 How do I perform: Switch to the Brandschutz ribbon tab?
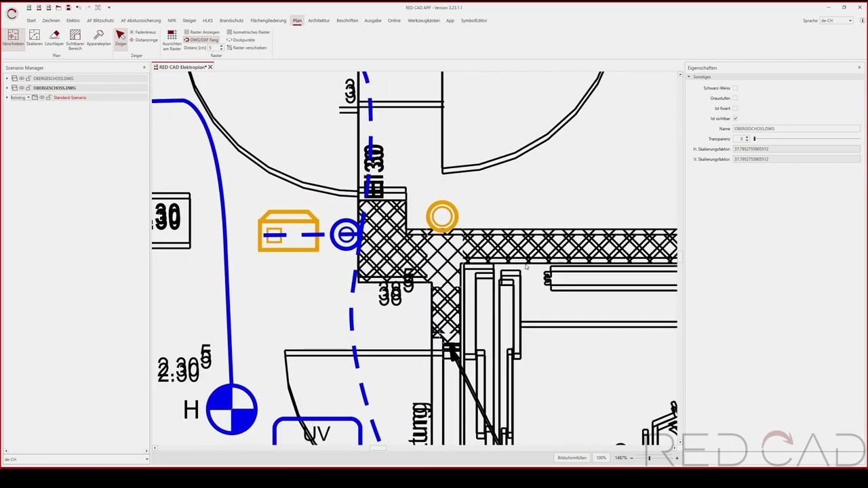[231, 20]
